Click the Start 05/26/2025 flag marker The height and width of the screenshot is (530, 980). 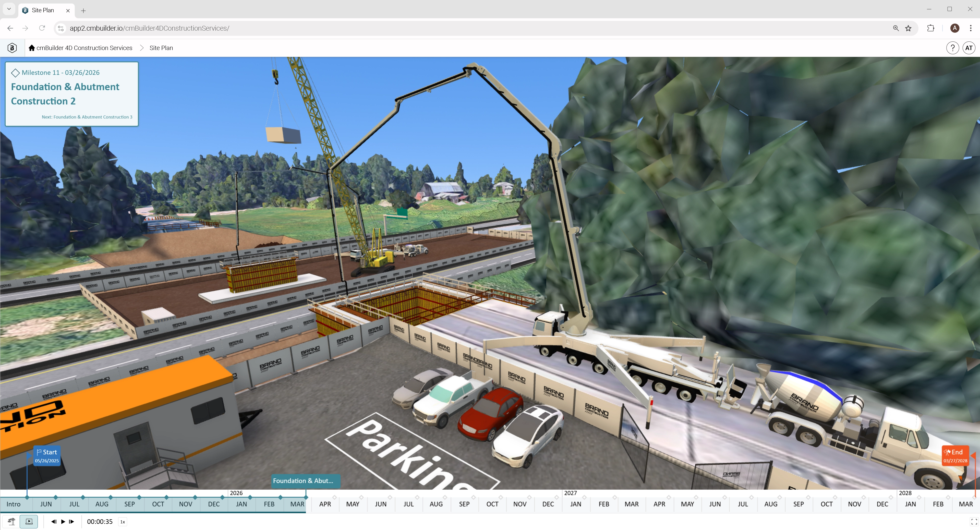click(47, 456)
